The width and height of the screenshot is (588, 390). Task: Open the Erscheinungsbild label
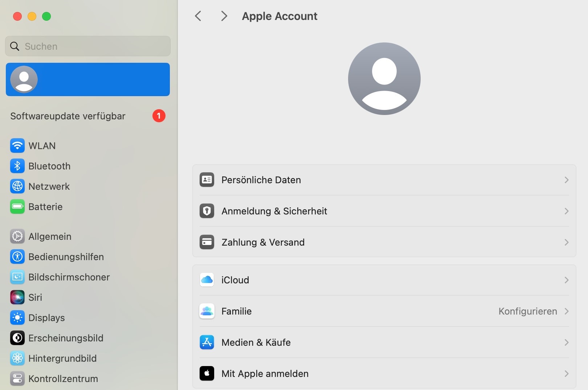click(x=66, y=338)
